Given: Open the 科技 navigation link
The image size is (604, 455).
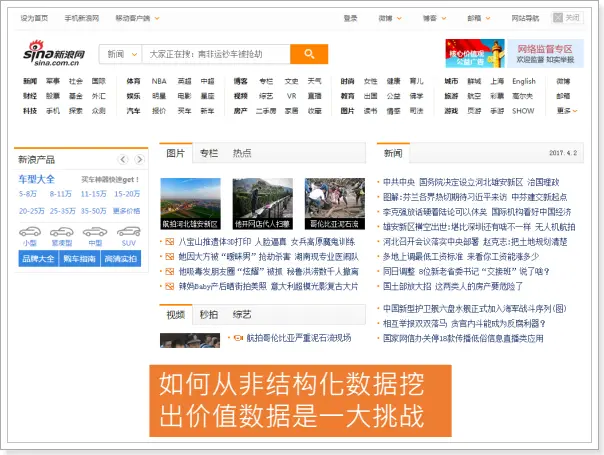Looking at the screenshot, I should coord(30,111).
